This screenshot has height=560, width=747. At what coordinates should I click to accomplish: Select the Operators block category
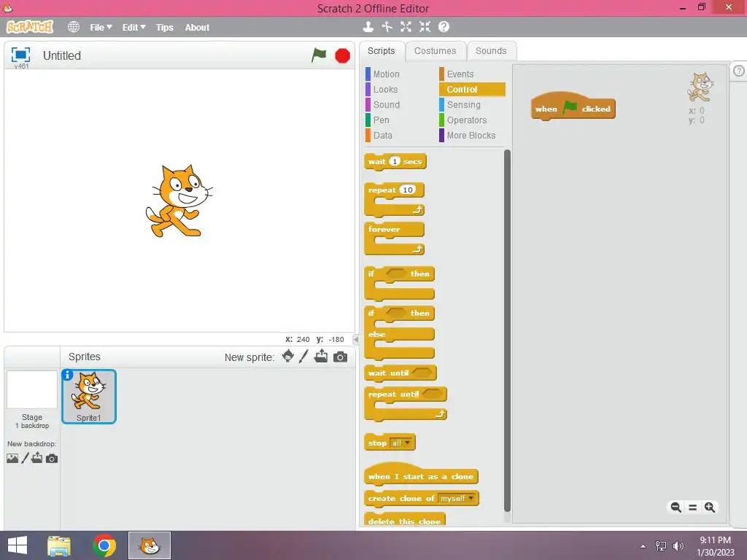point(466,120)
